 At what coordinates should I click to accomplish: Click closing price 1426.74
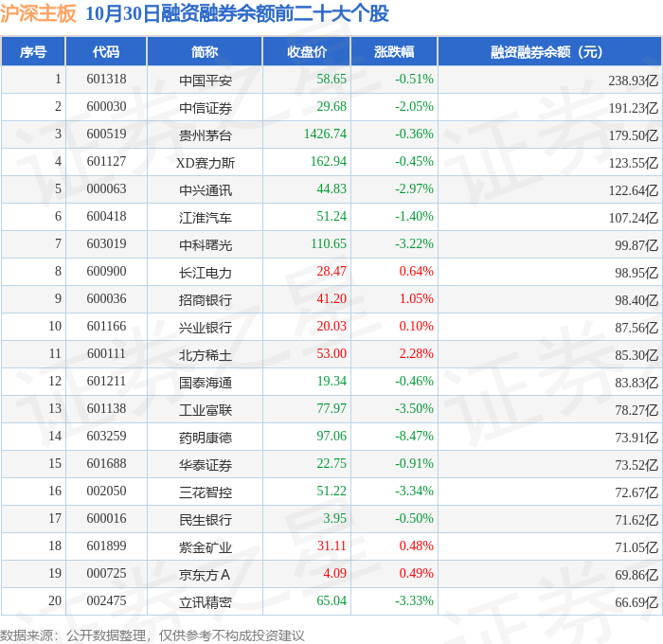[x=325, y=134]
